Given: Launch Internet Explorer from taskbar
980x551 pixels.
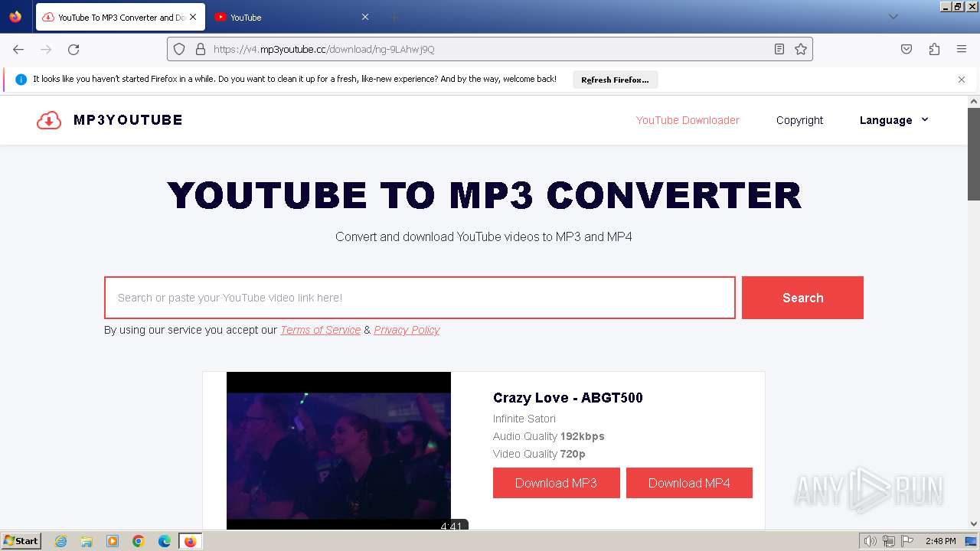Looking at the screenshot, I should point(60,541).
